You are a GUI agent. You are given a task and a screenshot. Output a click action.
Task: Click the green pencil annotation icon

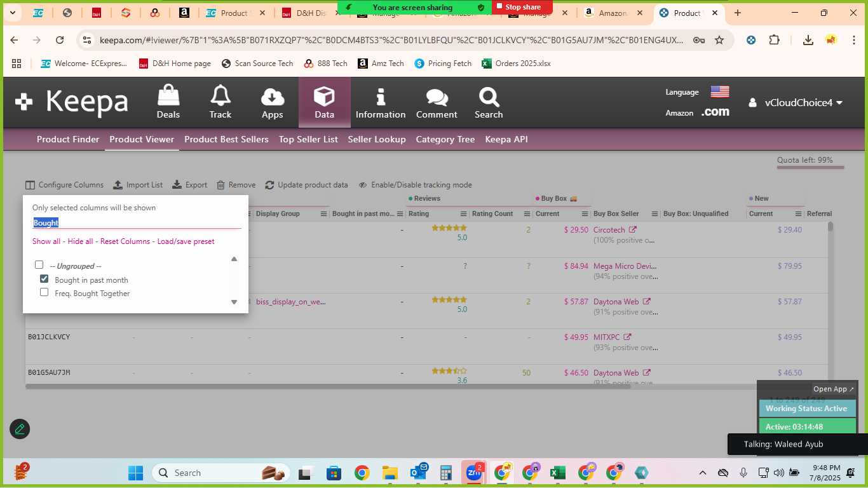point(20,429)
